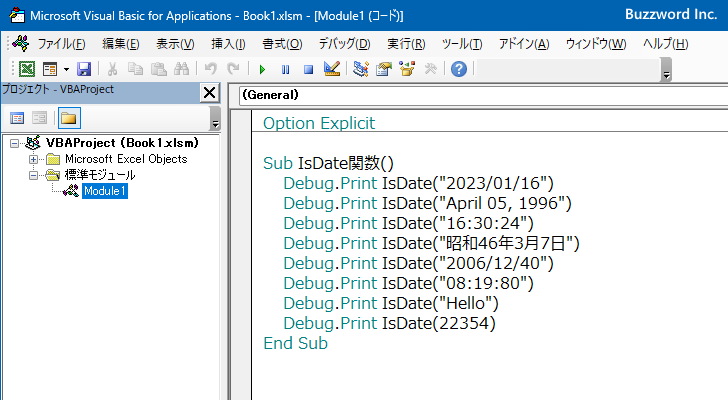Viewport: 728px width, 400px height.
Task: Click the View Object icon in project pane
Action: 39,118
